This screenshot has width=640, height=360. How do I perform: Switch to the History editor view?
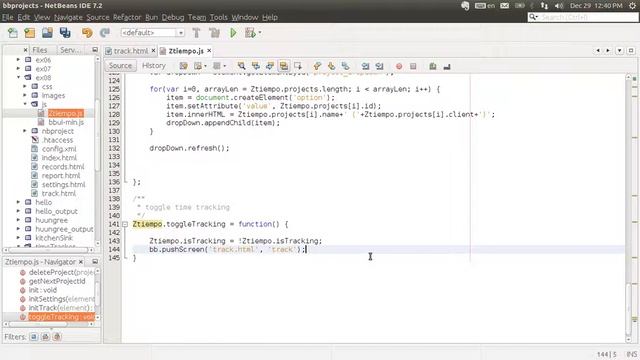click(153, 66)
